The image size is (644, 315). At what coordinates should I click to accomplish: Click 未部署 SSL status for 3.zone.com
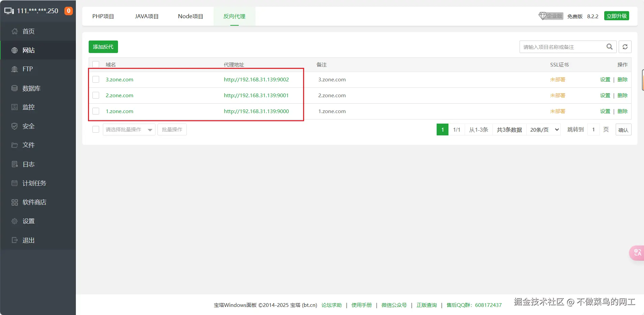(x=558, y=80)
